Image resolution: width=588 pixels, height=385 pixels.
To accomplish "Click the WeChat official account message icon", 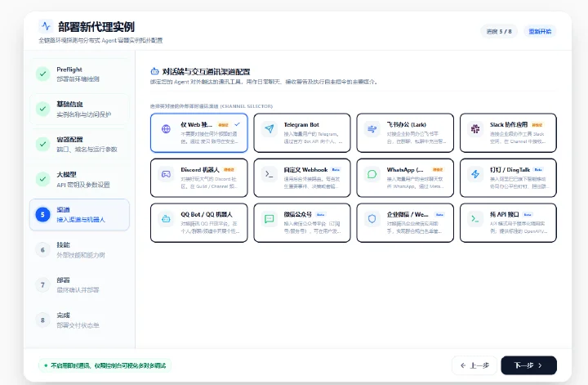I will click(x=269, y=219).
